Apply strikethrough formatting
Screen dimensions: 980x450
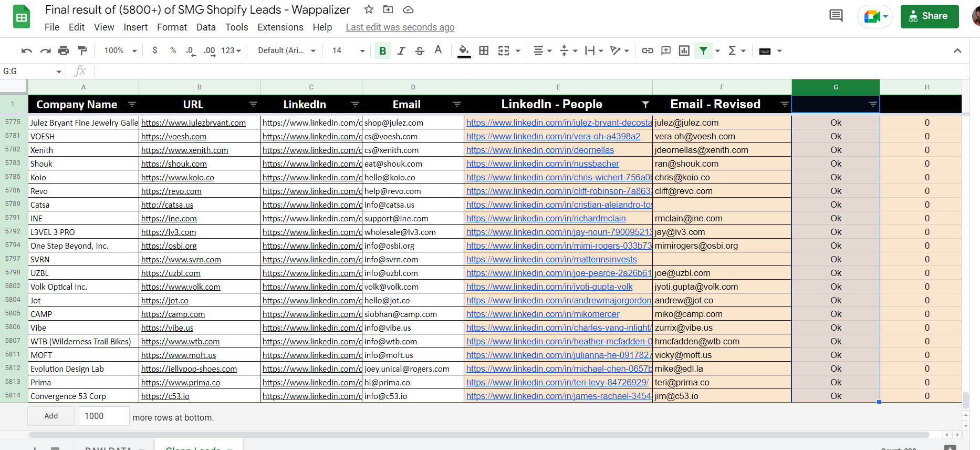[x=420, y=51]
